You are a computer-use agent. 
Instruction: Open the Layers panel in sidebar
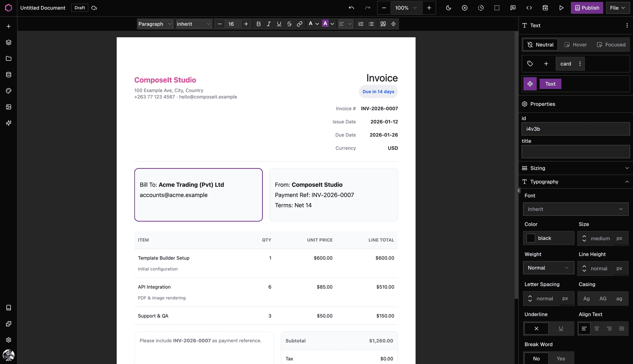(x=8, y=42)
